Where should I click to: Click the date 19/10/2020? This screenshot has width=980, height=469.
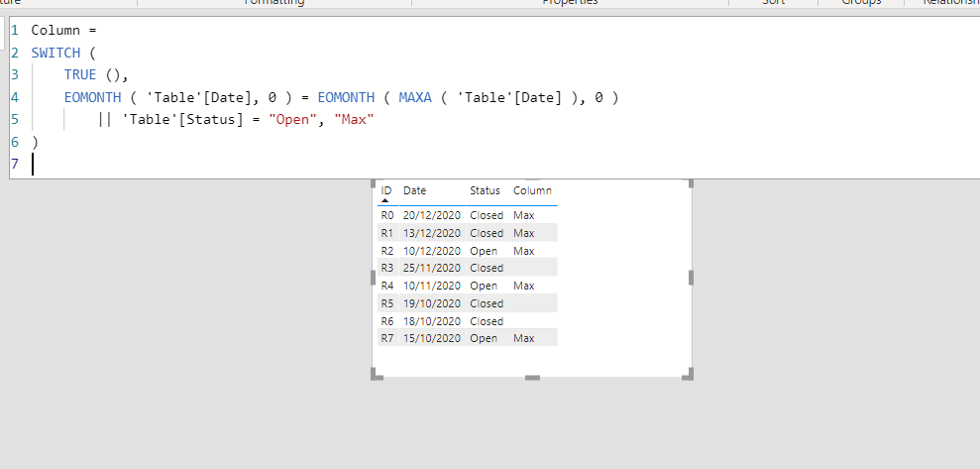click(432, 303)
